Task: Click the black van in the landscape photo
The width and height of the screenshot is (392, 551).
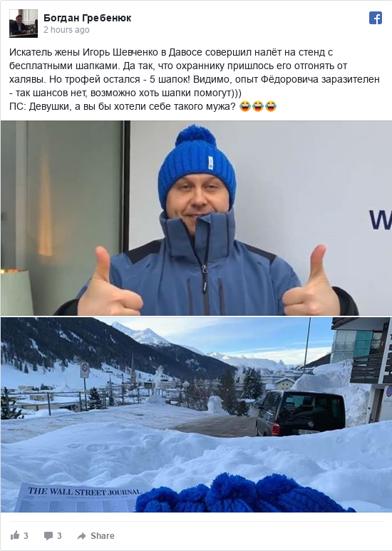Action: (300, 413)
